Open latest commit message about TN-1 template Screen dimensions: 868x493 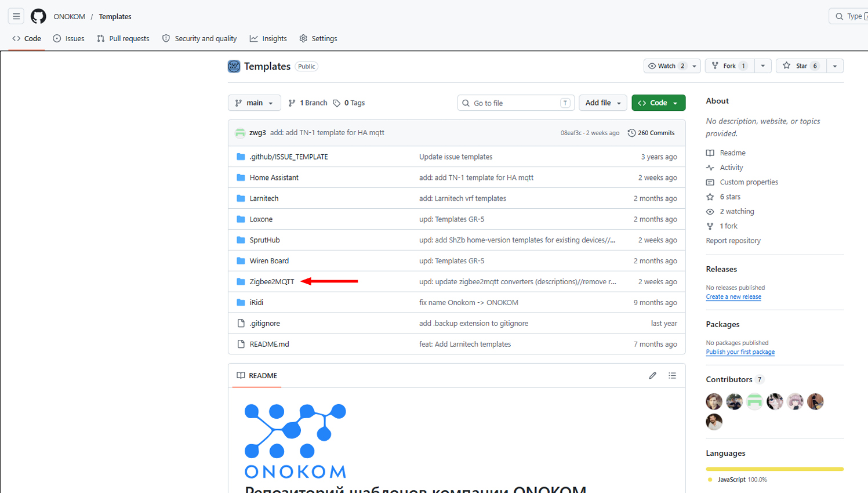click(x=327, y=133)
